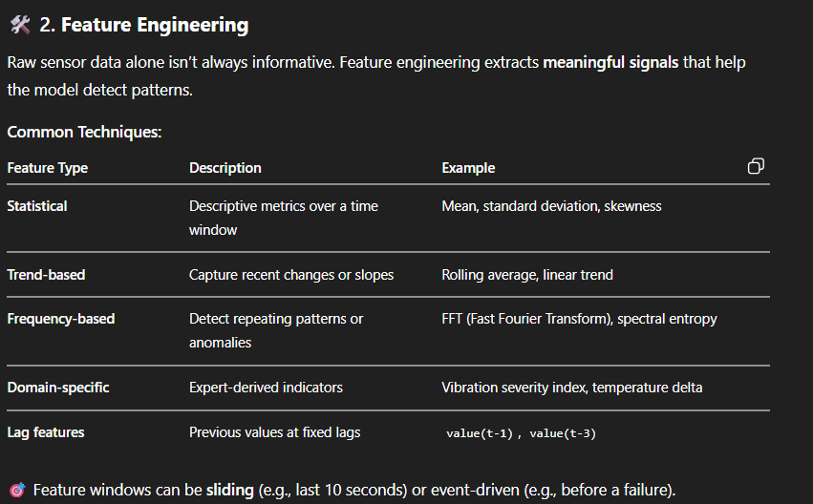Click the Description column header

coord(225,168)
